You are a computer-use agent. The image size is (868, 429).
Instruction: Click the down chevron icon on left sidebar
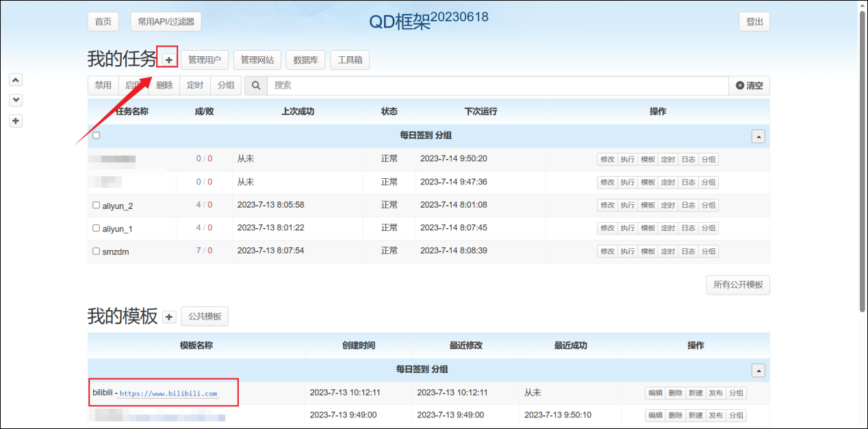click(x=16, y=100)
